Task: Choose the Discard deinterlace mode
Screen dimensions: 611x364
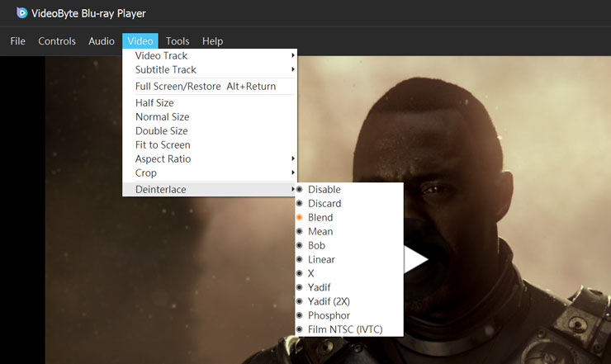Action: point(324,204)
